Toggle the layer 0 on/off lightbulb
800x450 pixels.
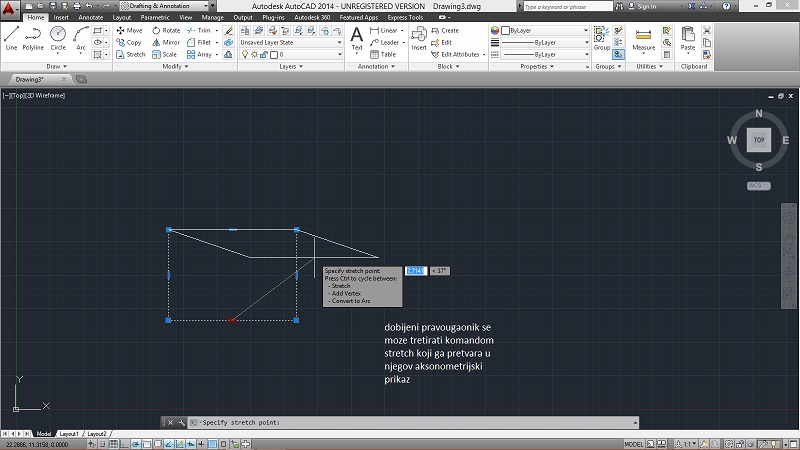[x=245, y=55]
